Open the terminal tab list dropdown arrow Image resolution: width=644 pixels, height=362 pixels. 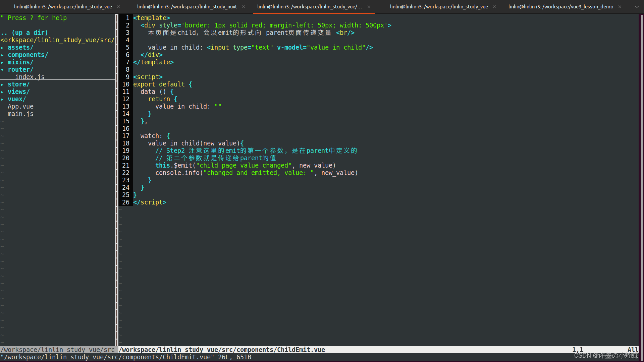click(x=637, y=7)
